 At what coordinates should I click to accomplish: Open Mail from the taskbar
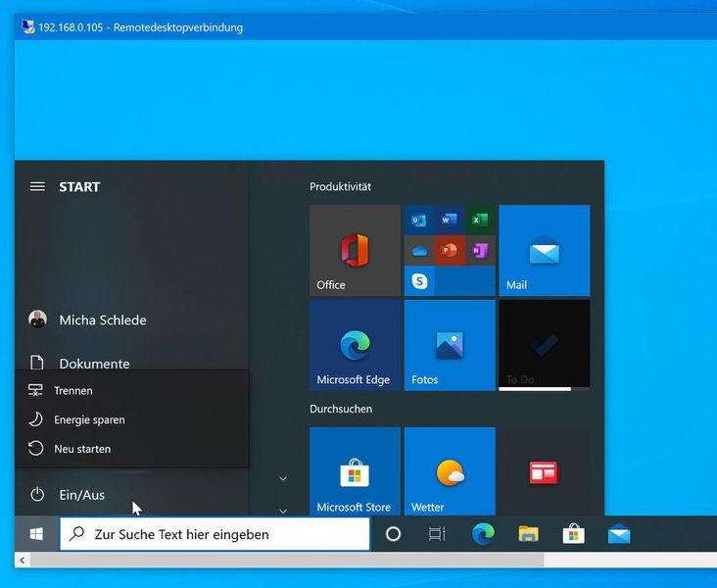pos(619,533)
